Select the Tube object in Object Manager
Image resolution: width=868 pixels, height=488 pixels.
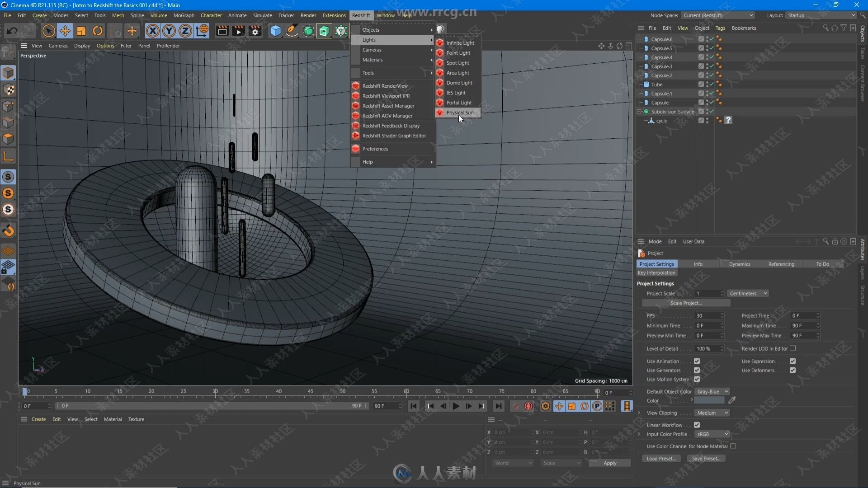point(656,84)
